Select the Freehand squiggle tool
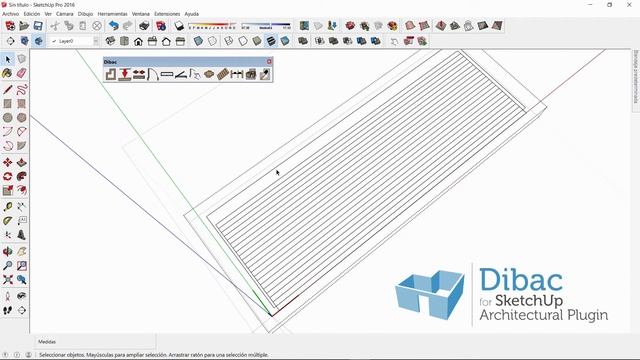Image resolution: width=640 pixels, height=360 pixels. [21, 90]
